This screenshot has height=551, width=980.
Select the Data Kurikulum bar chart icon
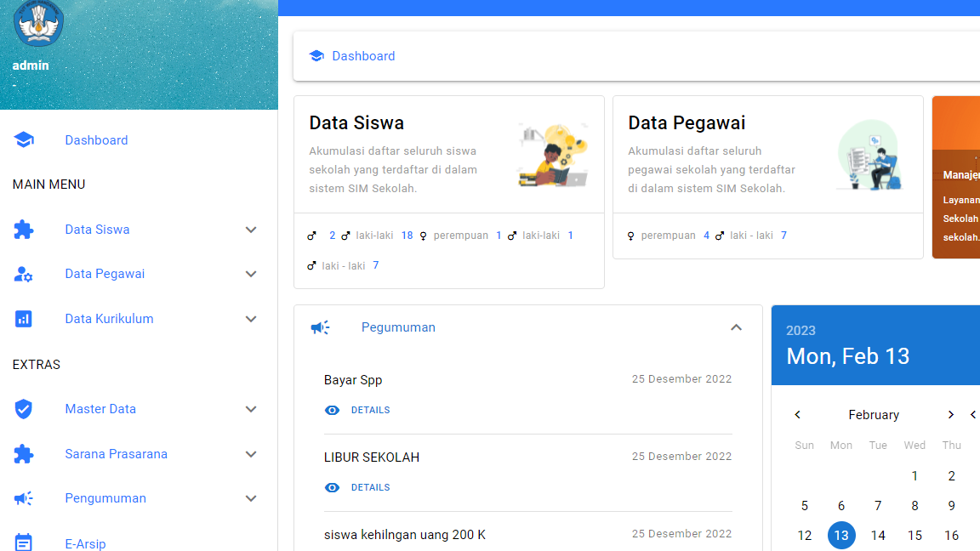(x=23, y=318)
